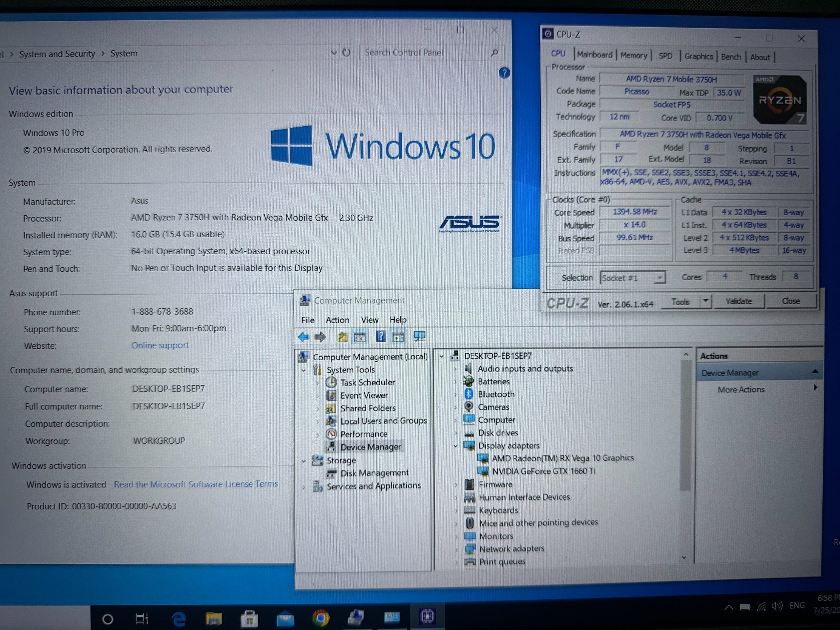840x630 pixels.
Task: Click Close button in CPU-Z
Action: point(791,301)
